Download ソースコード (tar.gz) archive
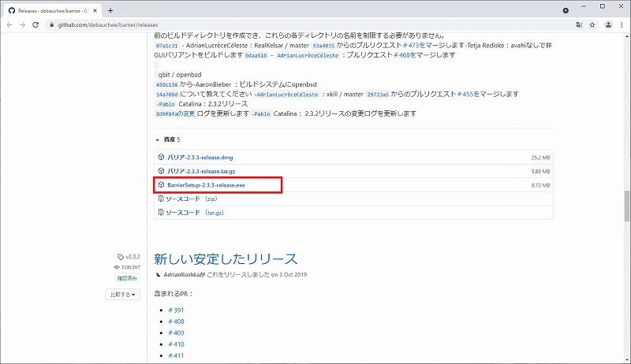Viewport: 631px width, 364px height. (195, 213)
